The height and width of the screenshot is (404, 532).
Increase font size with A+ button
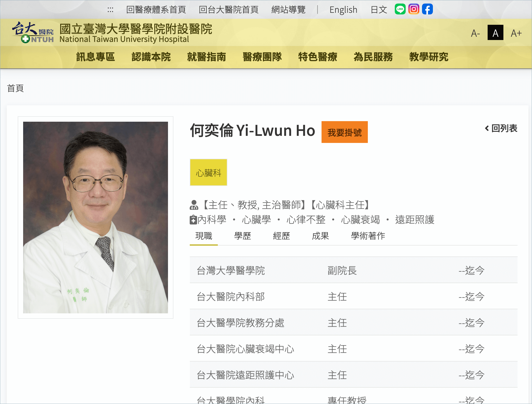coord(516,33)
